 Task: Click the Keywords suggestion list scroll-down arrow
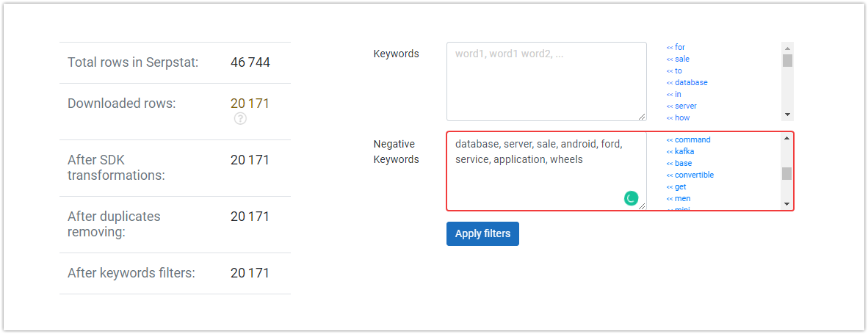click(787, 115)
